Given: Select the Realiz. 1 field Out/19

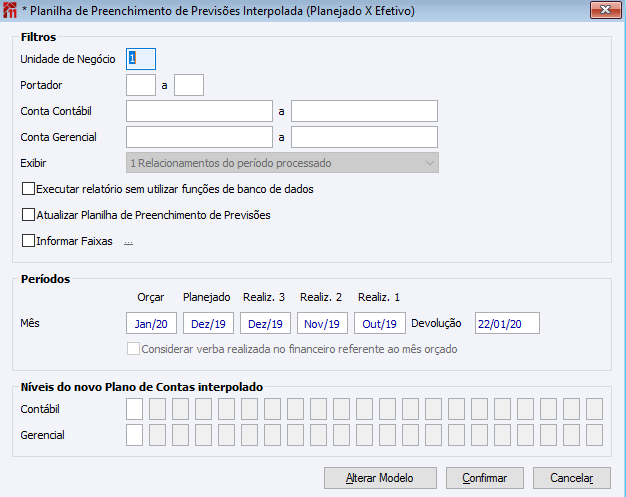Looking at the screenshot, I should tap(380, 323).
